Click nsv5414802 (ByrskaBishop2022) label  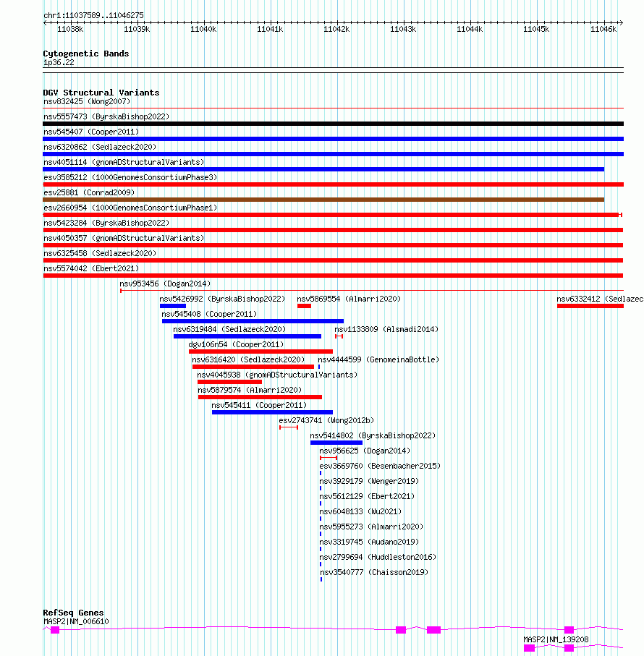(373, 435)
